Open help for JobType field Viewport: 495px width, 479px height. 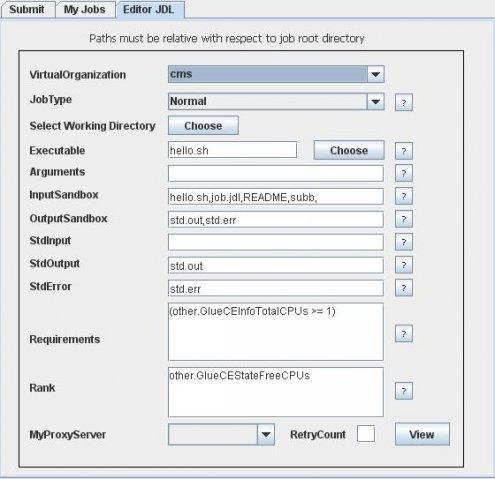404,102
